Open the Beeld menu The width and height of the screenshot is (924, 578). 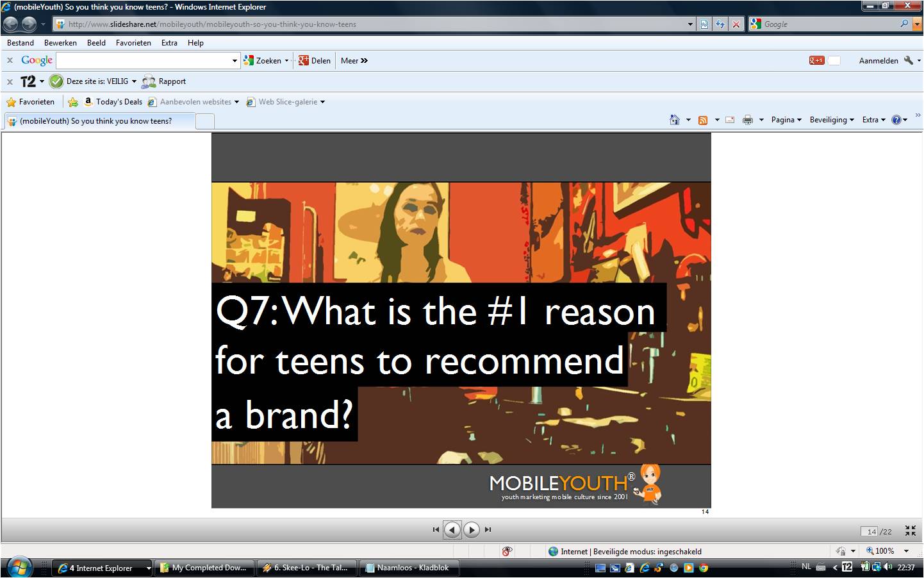coord(96,43)
